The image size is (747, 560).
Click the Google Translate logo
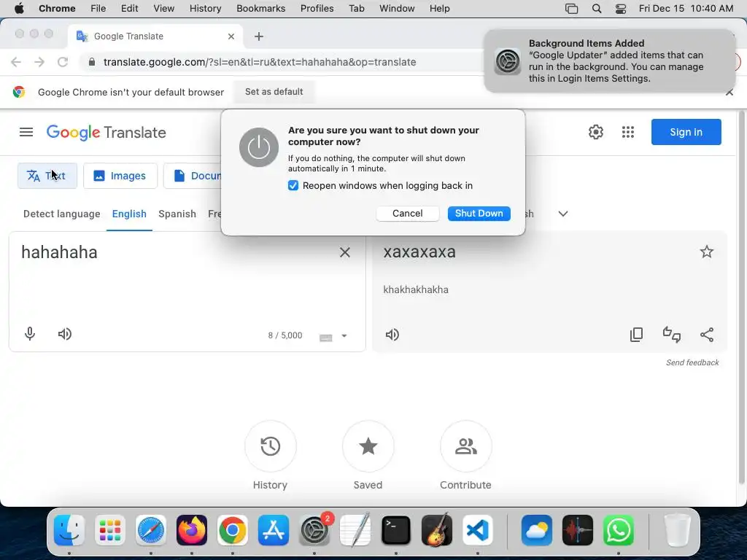(107, 133)
